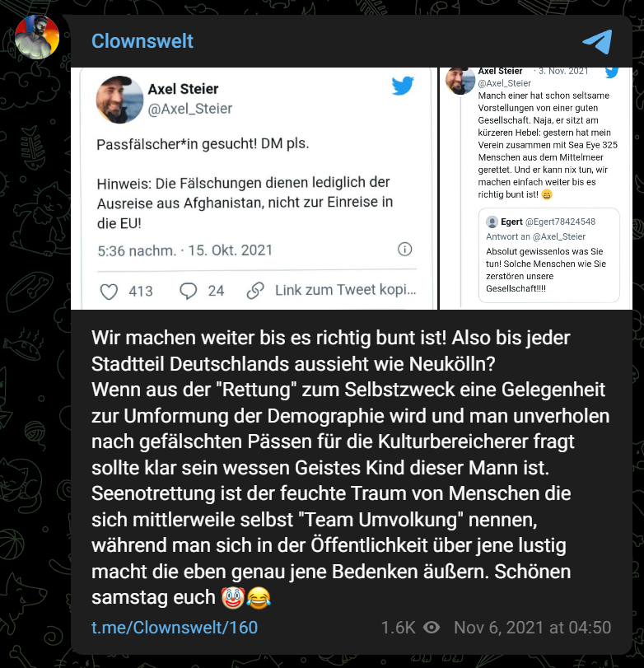This screenshot has height=668, width=644.
Task: Click the eye views icon near 1.6K
Action: coord(432,627)
